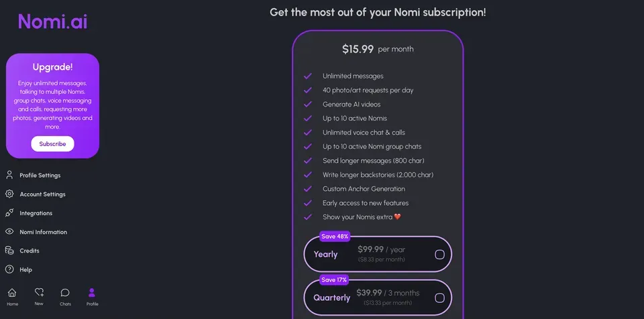The width and height of the screenshot is (644, 319).
Task: Select the Profile person icon
Action: 92,293
